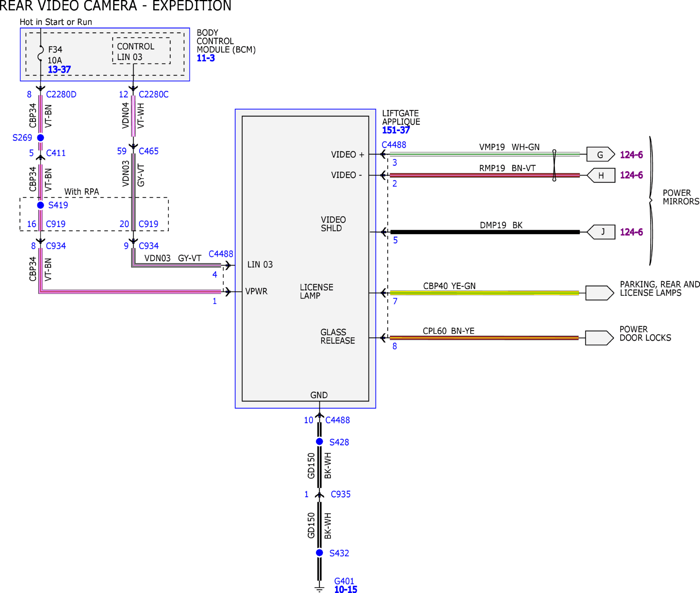This screenshot has height=593, width=700.
Task: Click the VIDEO - terminal label
Action: pyautogui.click(x=346, y=175)
